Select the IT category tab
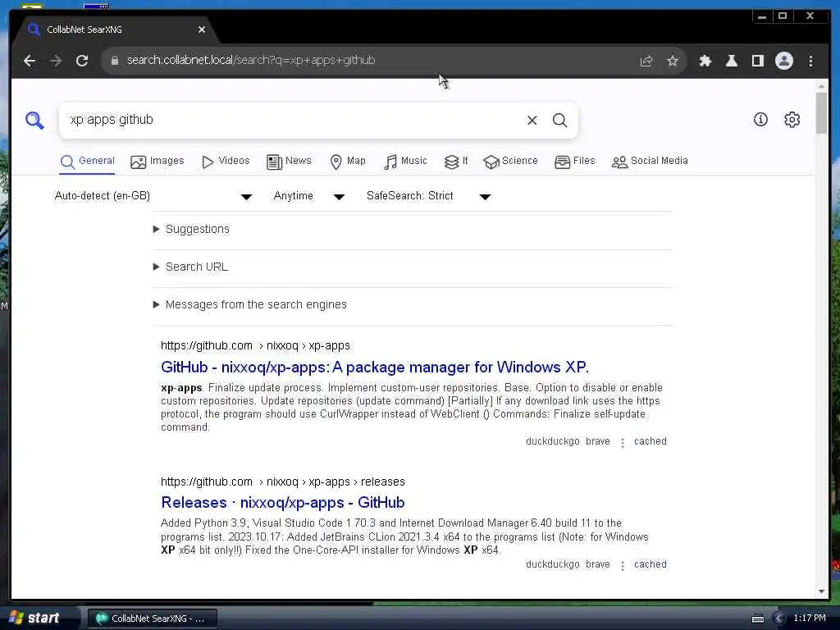 click(456, 162)
